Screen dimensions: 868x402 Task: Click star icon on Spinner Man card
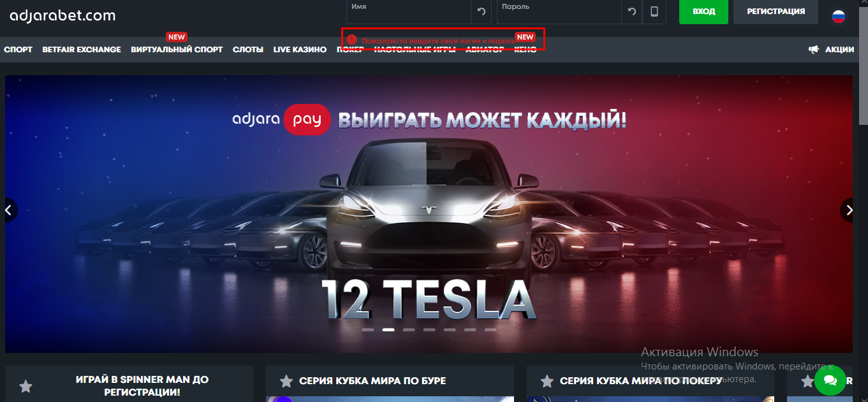pyautogui.click(x=26, y=386)
